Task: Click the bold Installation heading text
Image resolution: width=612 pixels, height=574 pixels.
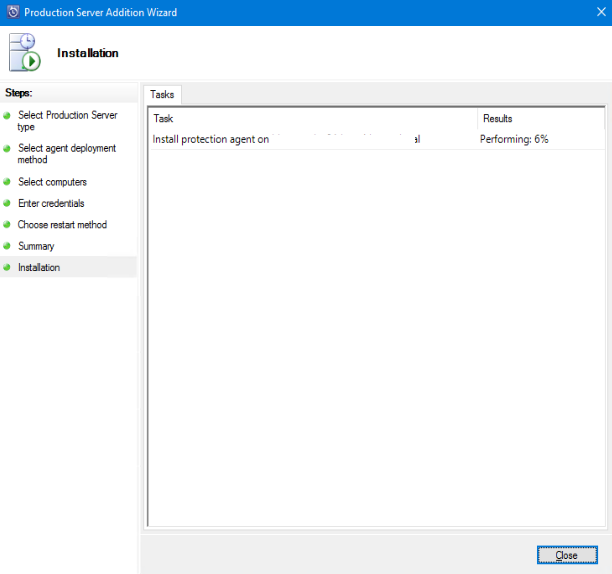Action: pos(88,53)
